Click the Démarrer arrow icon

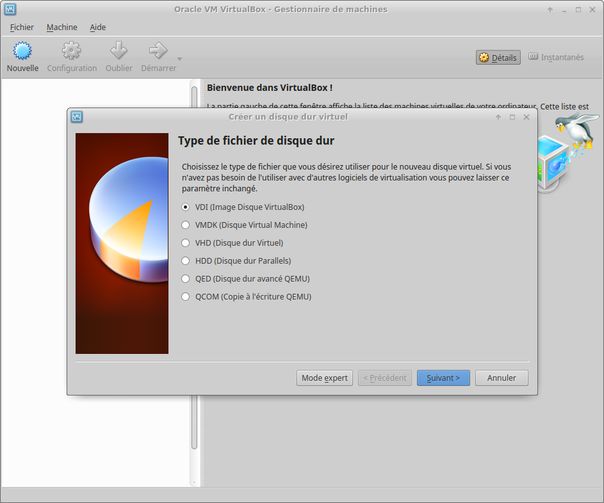pos(158,50)
